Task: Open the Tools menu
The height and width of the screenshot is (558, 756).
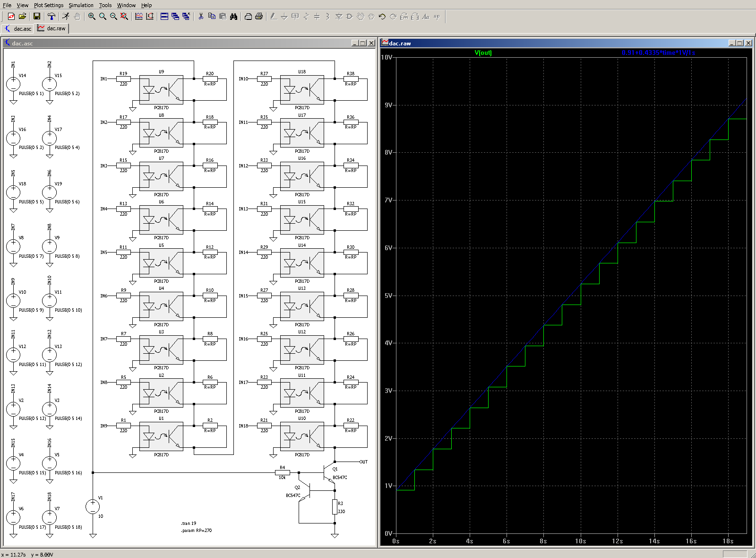Action: pos(105,5)
